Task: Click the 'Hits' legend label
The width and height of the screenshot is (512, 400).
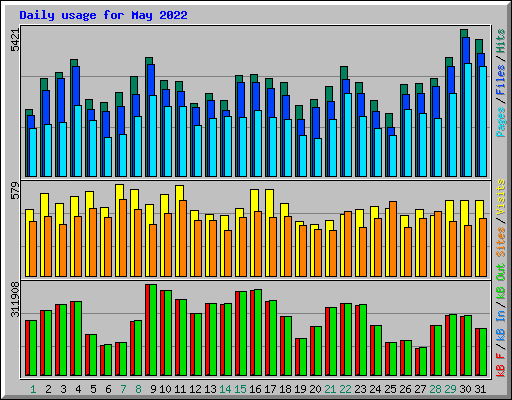Action: pyautogui.click(x=501, y=41)
